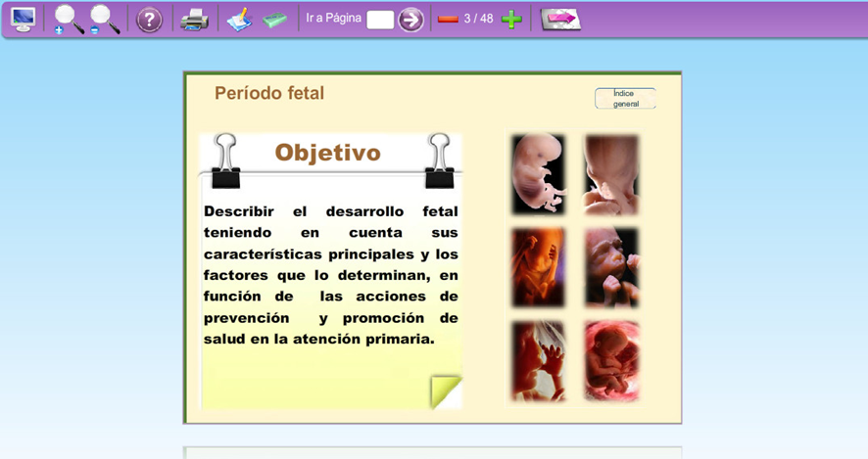Click the Objetivo title
Viewport: 868px width, 459px height.
tap(328, 153)
